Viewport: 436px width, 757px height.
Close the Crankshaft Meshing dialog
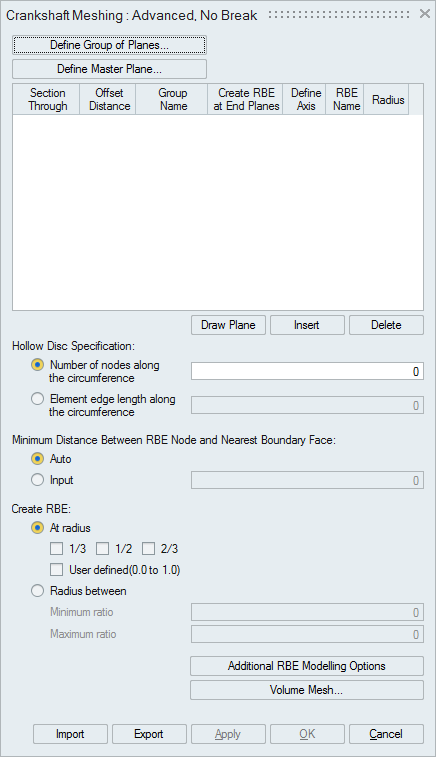[424, 14]
